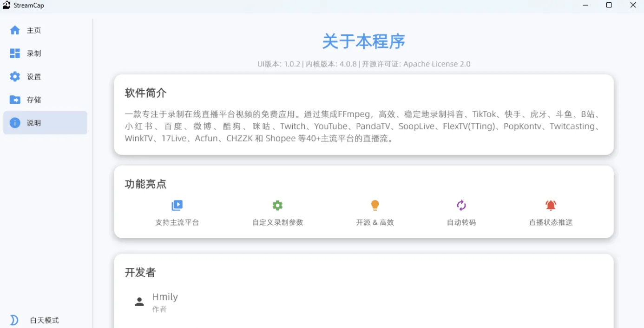Toggle 白天模式 day mode switch
Viewport: 644px width, 328px height.
pyautogui.click(x=14, y=320)
